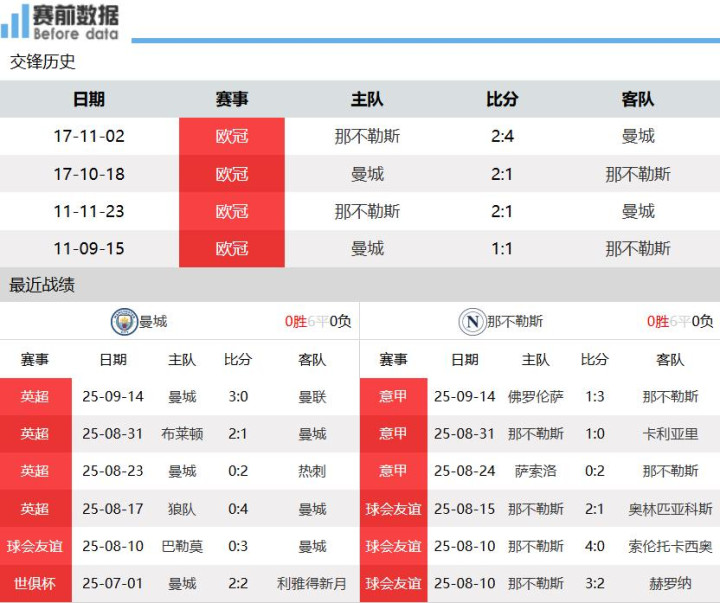This screenshot has width=720, height=603.
Task: Select the 17-11-02 欧冠 red competition cell
Action: pos(232,136)
